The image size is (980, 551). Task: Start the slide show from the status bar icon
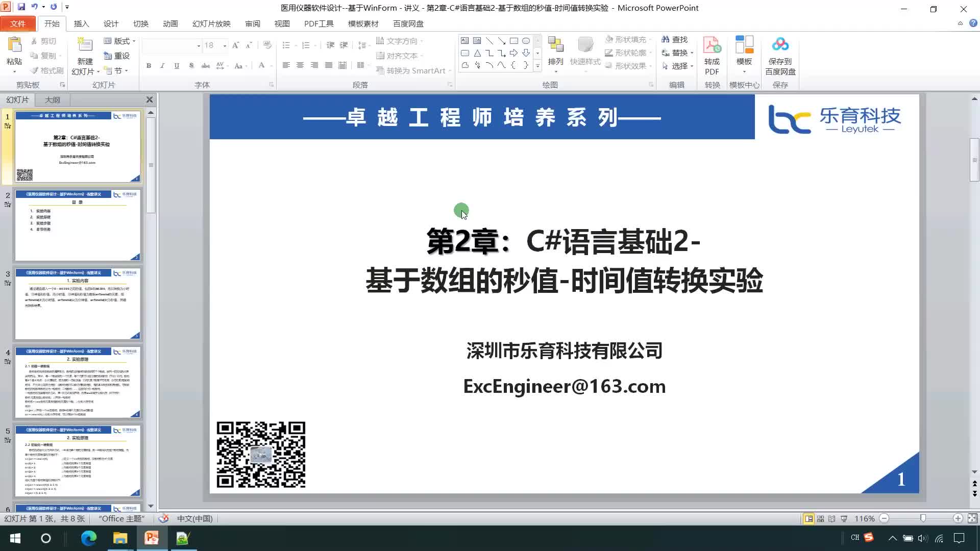click(844, 518)
